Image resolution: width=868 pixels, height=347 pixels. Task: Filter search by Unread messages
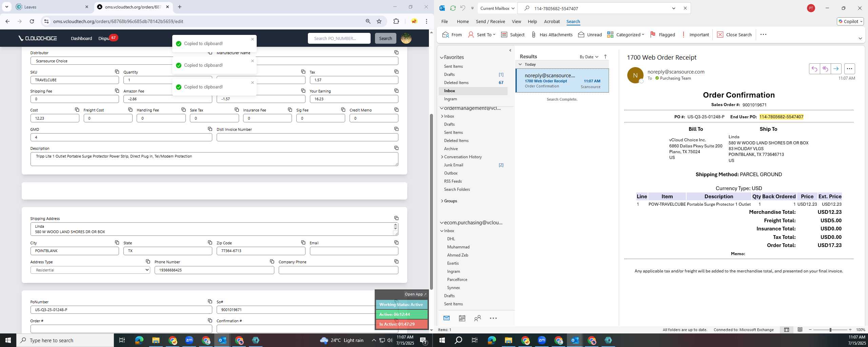(590, 35)
